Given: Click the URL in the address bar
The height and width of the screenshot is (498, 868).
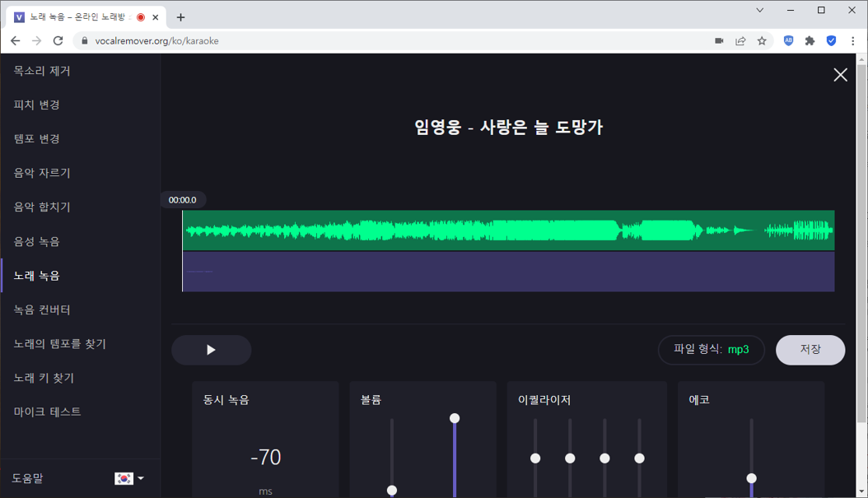Looking at the screenshot, I should click(x=156, y=41).
